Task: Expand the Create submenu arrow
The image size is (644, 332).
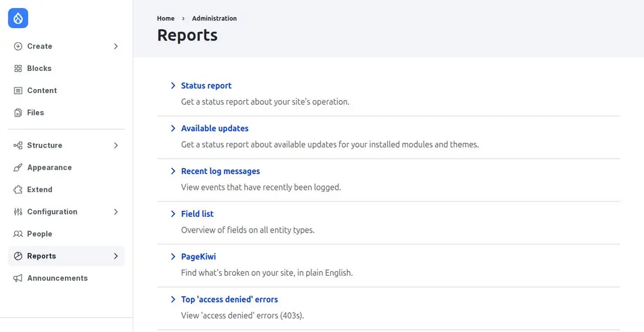Action: 116,46
